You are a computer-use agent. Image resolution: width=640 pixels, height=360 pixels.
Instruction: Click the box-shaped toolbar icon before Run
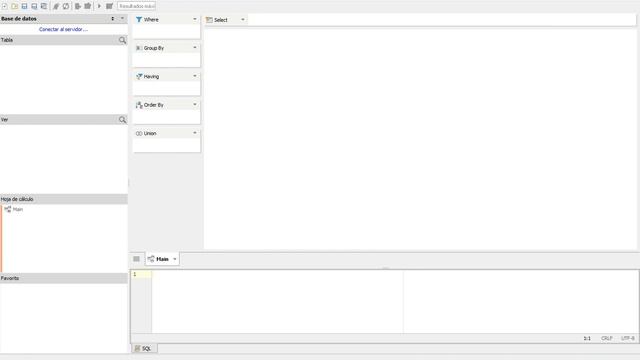coord(87,6)
